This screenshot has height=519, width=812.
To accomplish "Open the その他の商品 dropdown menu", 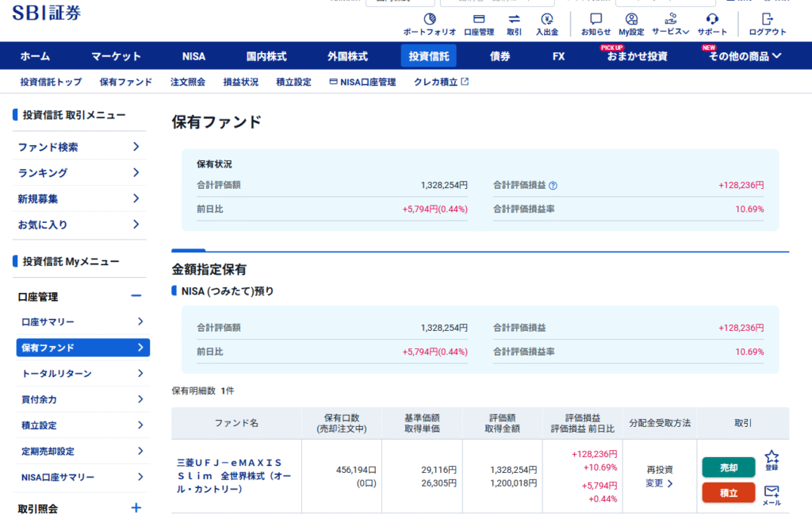I will (745, 56).
